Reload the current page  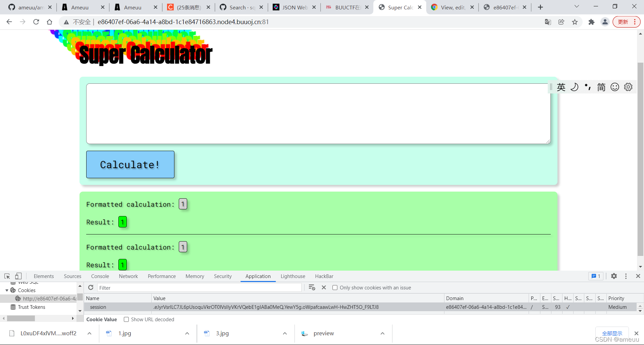36,22
